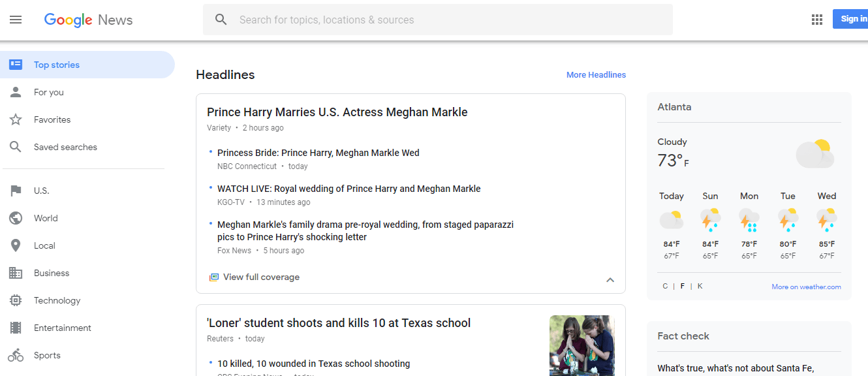Click the U.S. flag icon
This screenshot has width=868, height=376.
coord(16,191)
